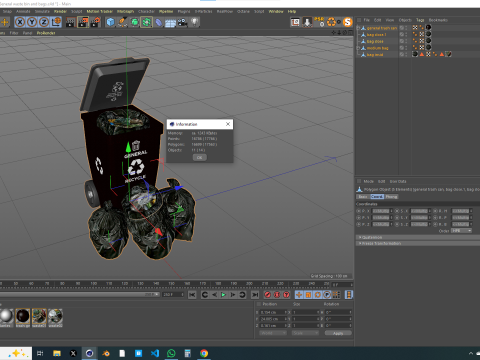Switch to the Coord. attribute tab
The height and width of the screenshot is (360, 480).
377,197
